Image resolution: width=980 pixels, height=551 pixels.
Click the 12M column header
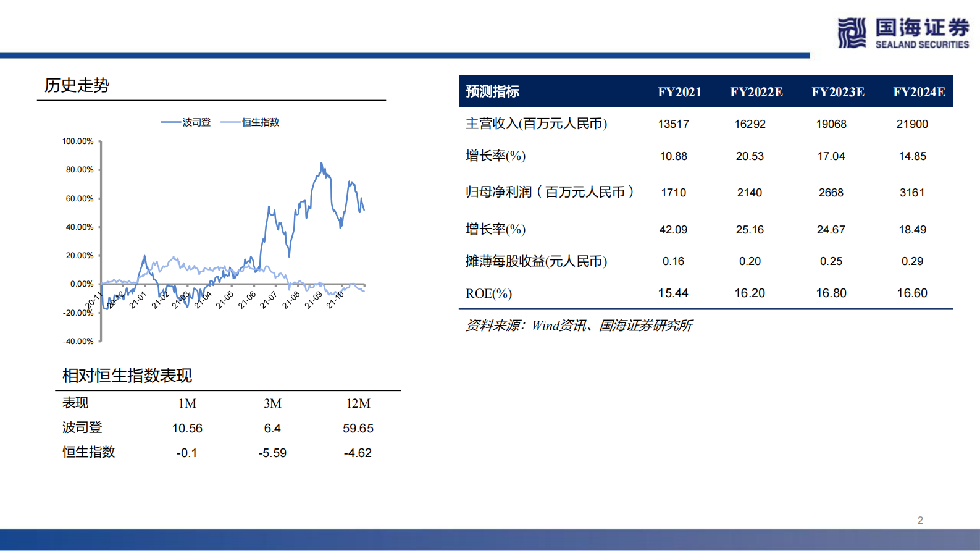pos(358,403)
